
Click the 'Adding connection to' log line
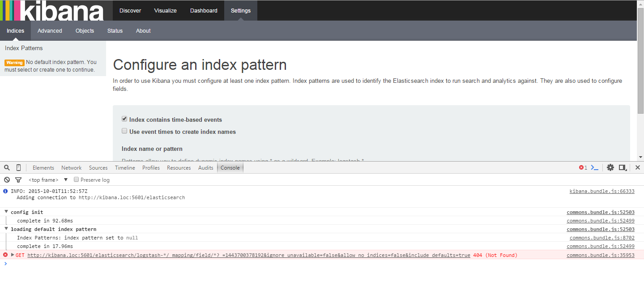(101, 197)
